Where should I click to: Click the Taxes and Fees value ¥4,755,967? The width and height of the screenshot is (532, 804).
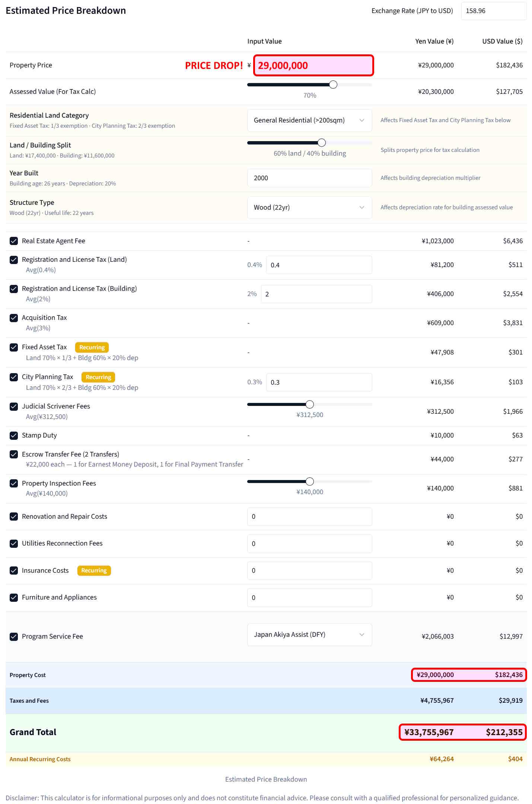pos(437,700)
